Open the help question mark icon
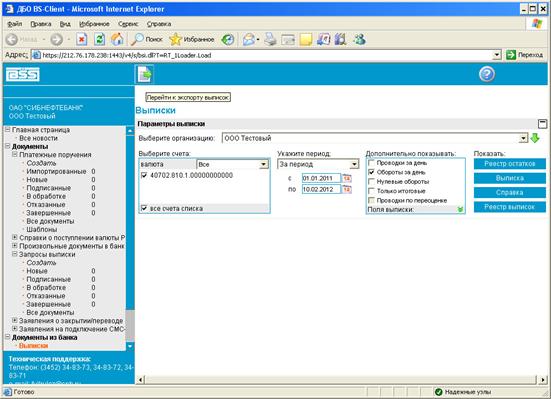The width and height of the screenshot is (551, 399). coord(487,74)
